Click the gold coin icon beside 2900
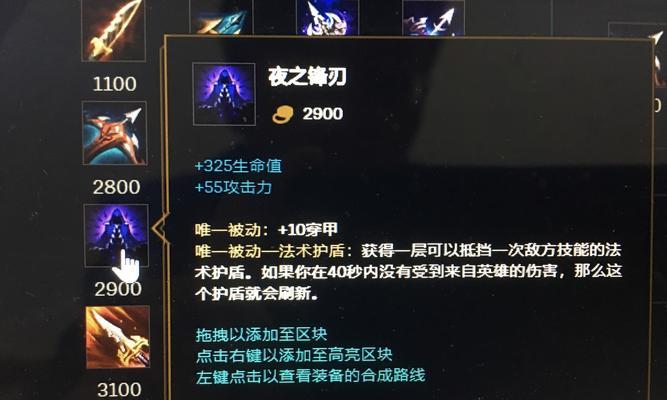Screen dimensions: 667x400 point(283,114)
